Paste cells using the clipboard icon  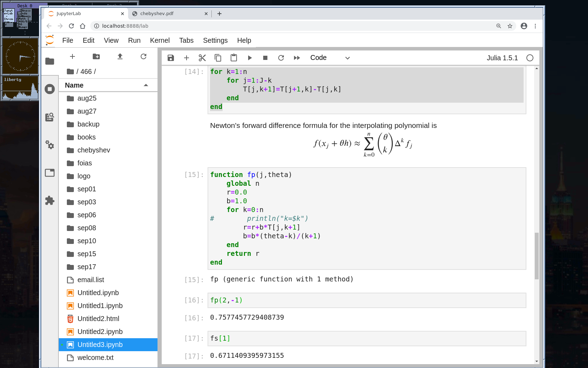tap(234, 58)
